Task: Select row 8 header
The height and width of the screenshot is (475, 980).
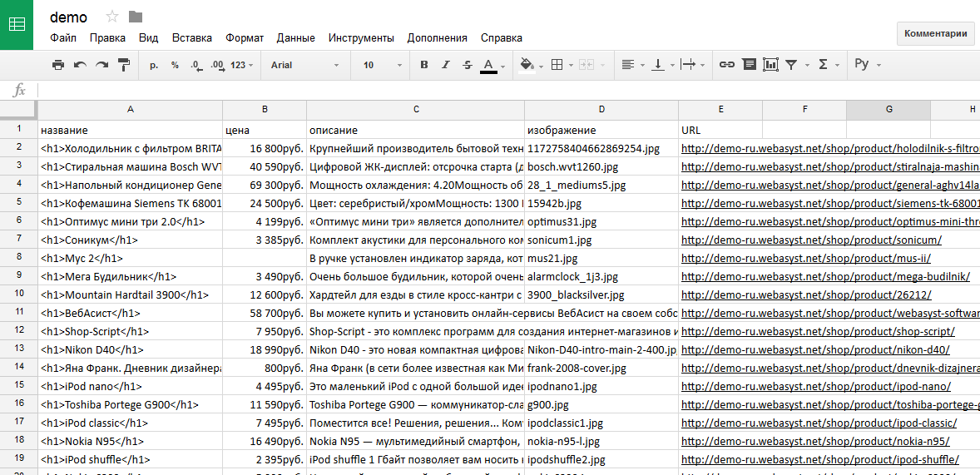Action: click(x=19, y=256)
